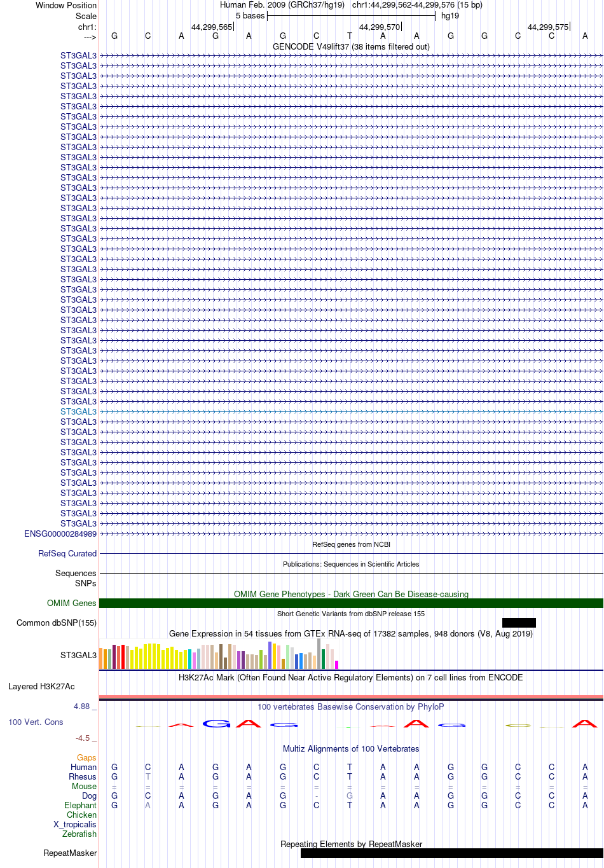Click the faded A mismatch in Elephant row
The image size is (604, 868).
(x=148, y=805)
